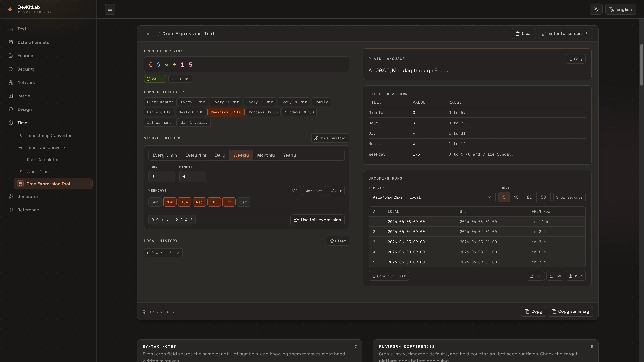Apply the Every 10 min template
644x362 pixels.
[226, 102]
